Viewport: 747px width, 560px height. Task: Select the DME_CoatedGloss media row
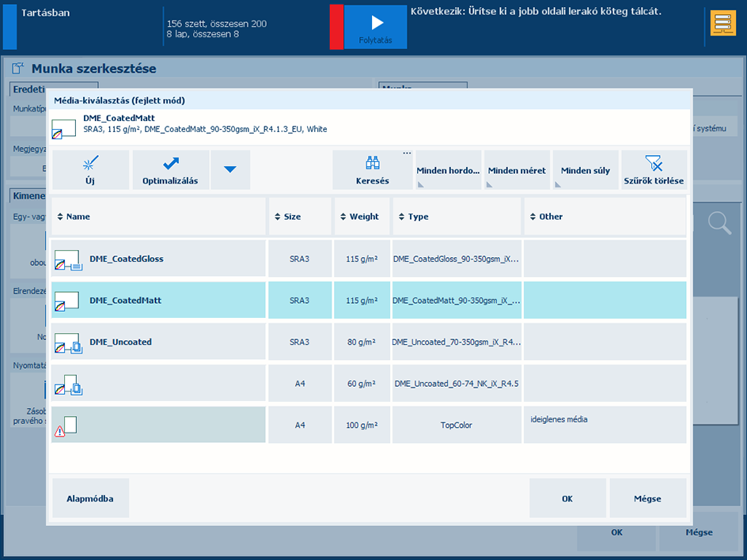[369, 259]
